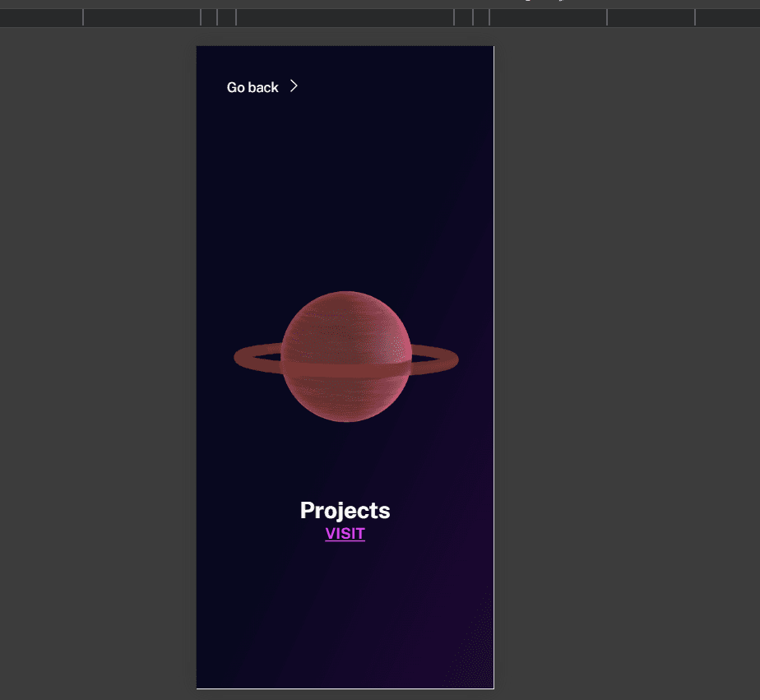This screenshot has height=700, width=760.
Task: Select the second narrow breakpoint segment left of center
Action: [x=209, y=17]
